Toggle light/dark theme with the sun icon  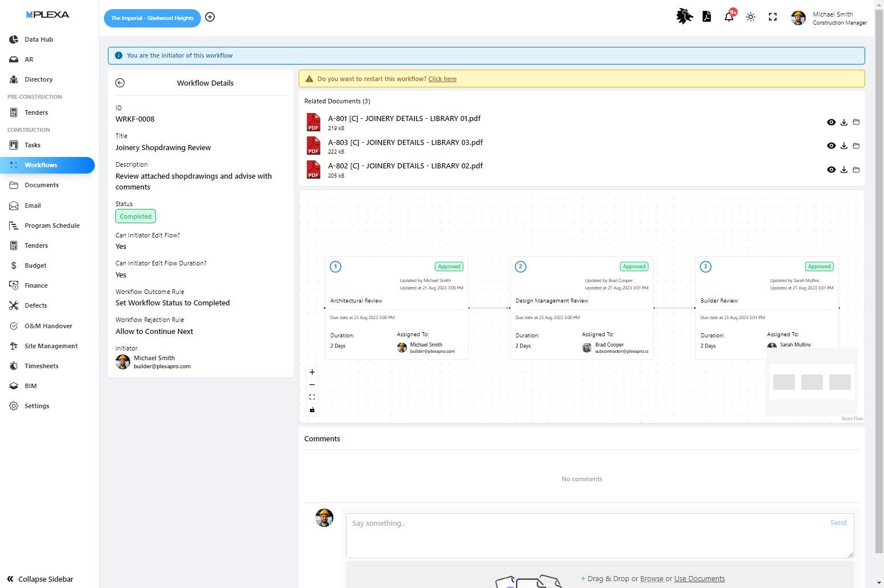click(750, 17)
